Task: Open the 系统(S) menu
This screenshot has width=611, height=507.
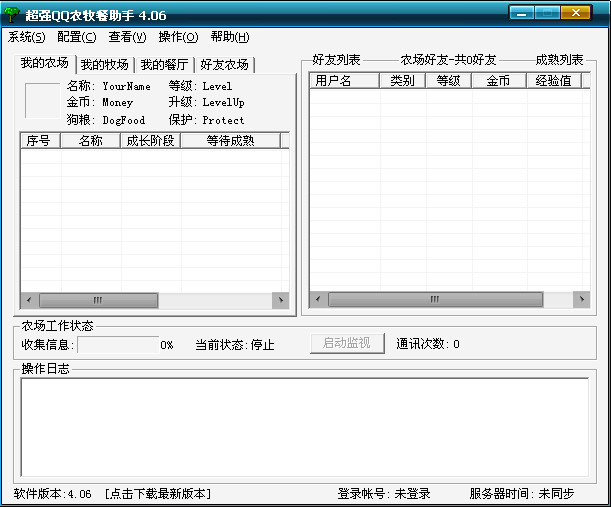Action: point(27,37)
